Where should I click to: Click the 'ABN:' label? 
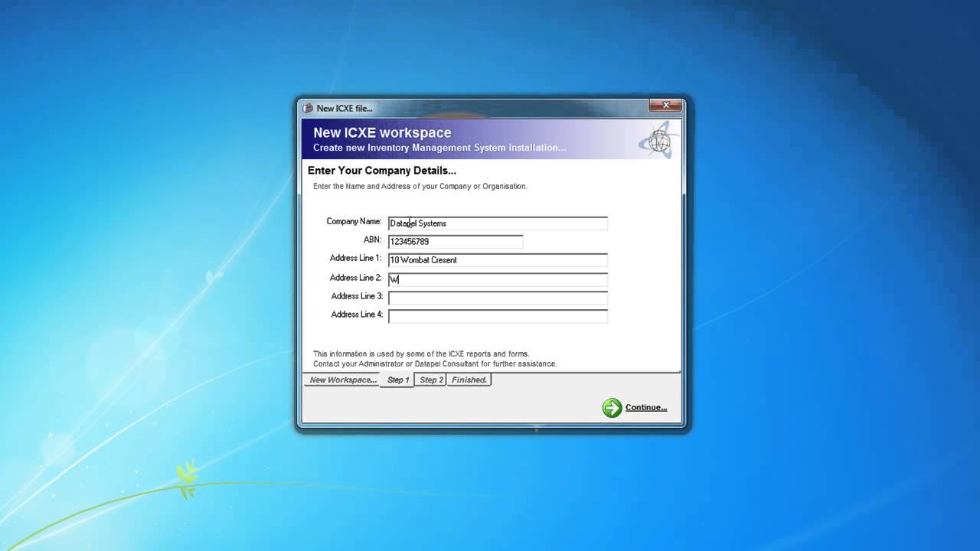(x=373, y=240)
